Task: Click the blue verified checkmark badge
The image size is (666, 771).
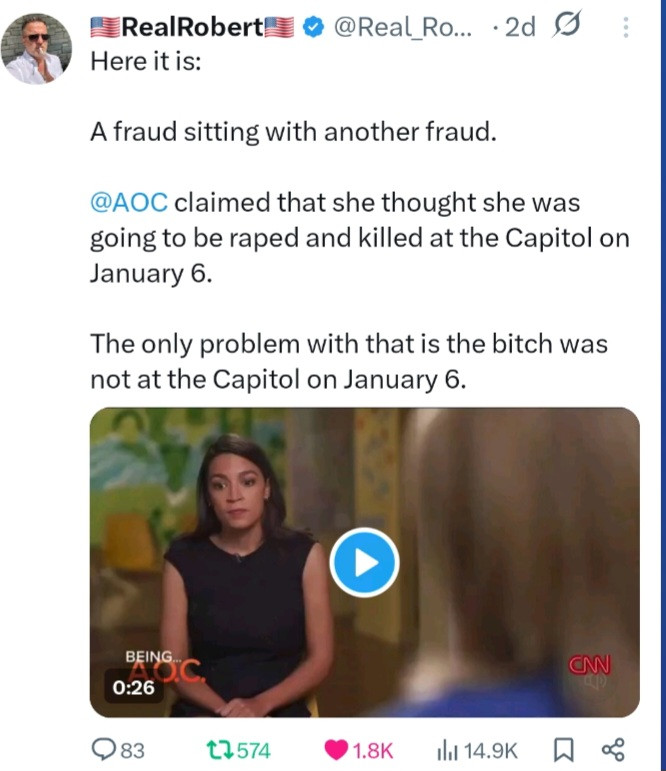Action: (x=311, y=28)
